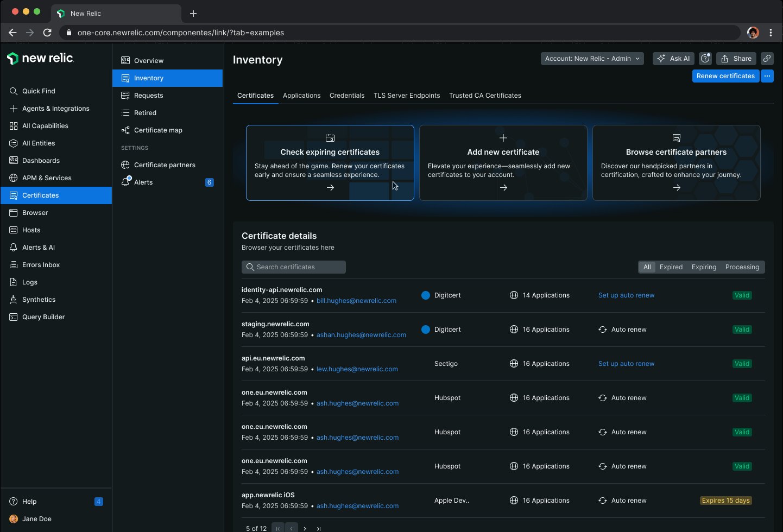The height and width of the screenshot is (532, 783).
Task: Filter certificates by Processing
Action: [742, 267]
